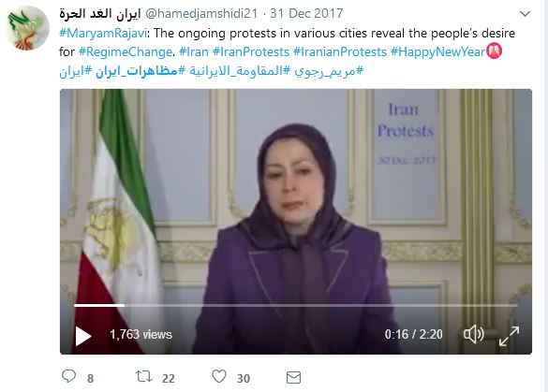Open the #IranianProtests hashtag

pos(340,52)
